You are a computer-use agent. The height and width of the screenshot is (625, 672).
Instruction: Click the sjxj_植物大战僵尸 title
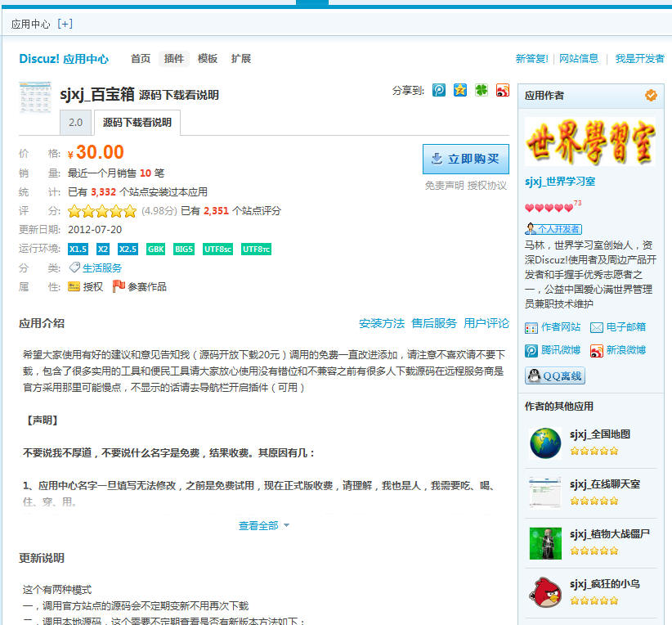click(610, 534)
